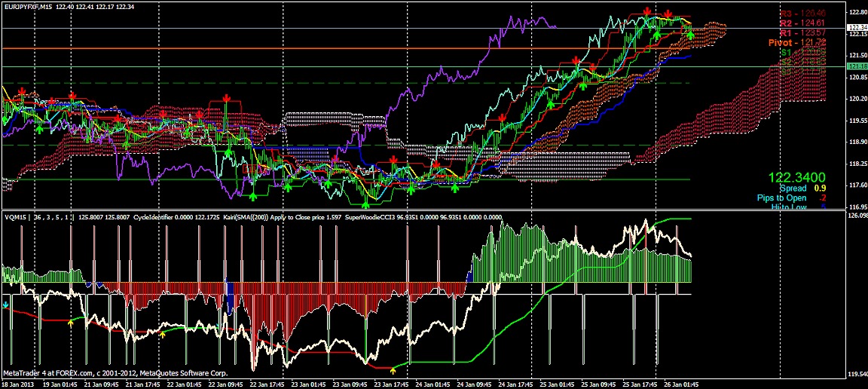Viewport: 868px width, 389px height.
Task: Select the R1 - 123.57 resistance label
Action: [x=803, y=32]
